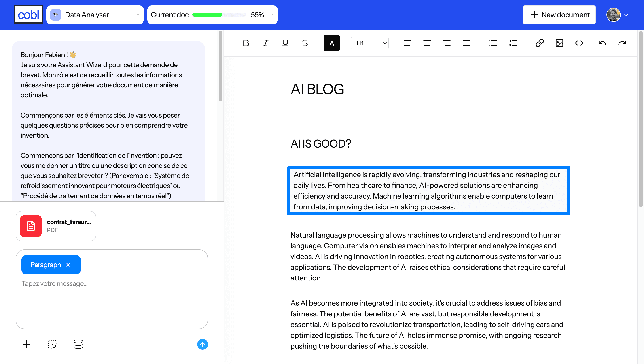Viewport: 644px width, 364px height.
Task: Click the cobl logo
Action: 28,15
